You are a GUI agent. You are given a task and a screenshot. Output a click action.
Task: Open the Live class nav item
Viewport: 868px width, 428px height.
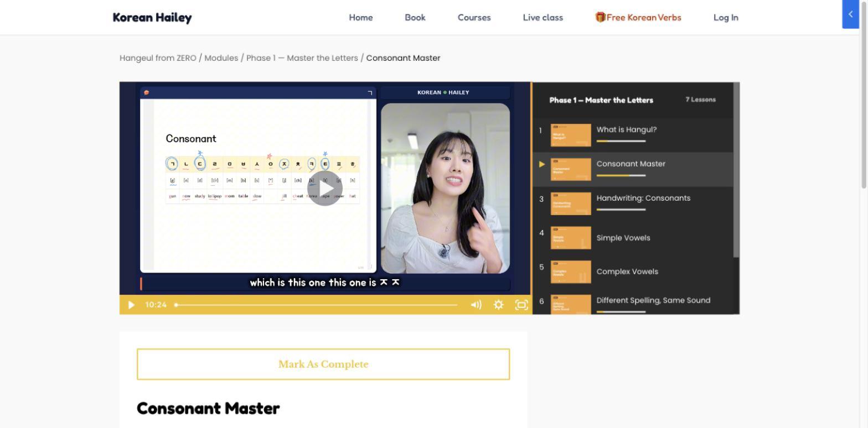543,18
